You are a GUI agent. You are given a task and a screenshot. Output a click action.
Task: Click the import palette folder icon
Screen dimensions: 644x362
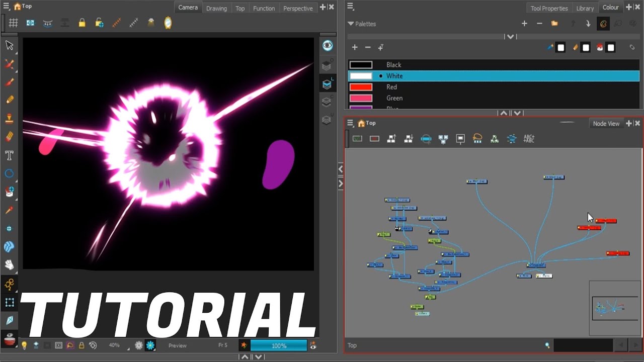tap(554, 24)
